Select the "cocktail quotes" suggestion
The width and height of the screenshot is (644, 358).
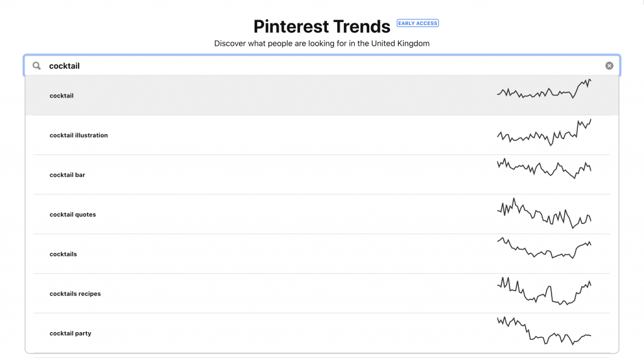pos(321,214)
